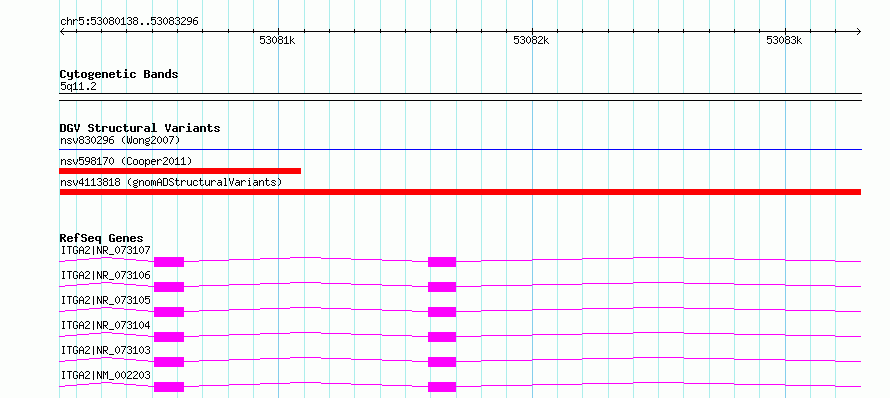Screen dimensions: 890x398
Task: Click second exon block of NR_073106
Action: coord(442,287)
